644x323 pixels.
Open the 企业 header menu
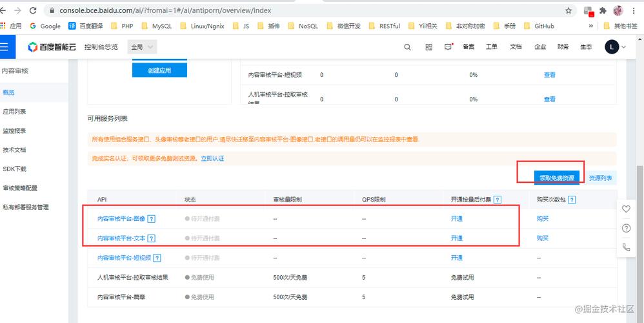540,47
